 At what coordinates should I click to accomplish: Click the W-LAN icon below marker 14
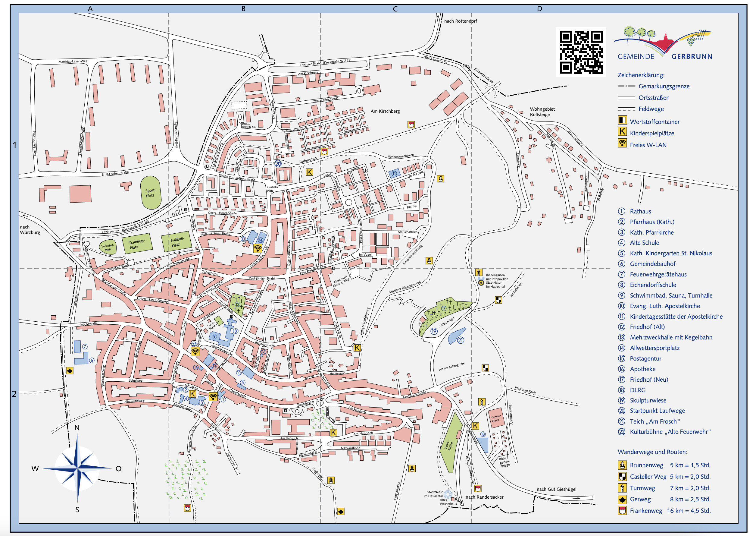click(x=258, y=248)
